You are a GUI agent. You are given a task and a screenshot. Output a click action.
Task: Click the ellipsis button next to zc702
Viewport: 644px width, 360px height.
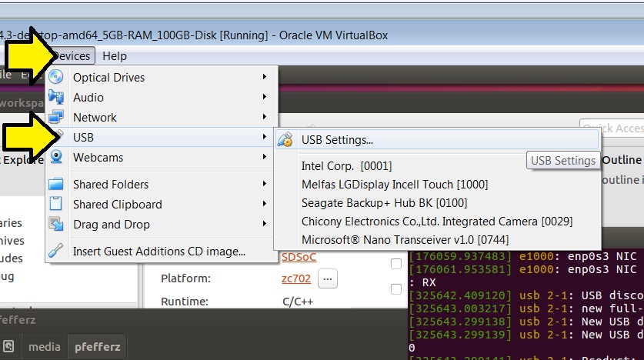pos(327,278)
